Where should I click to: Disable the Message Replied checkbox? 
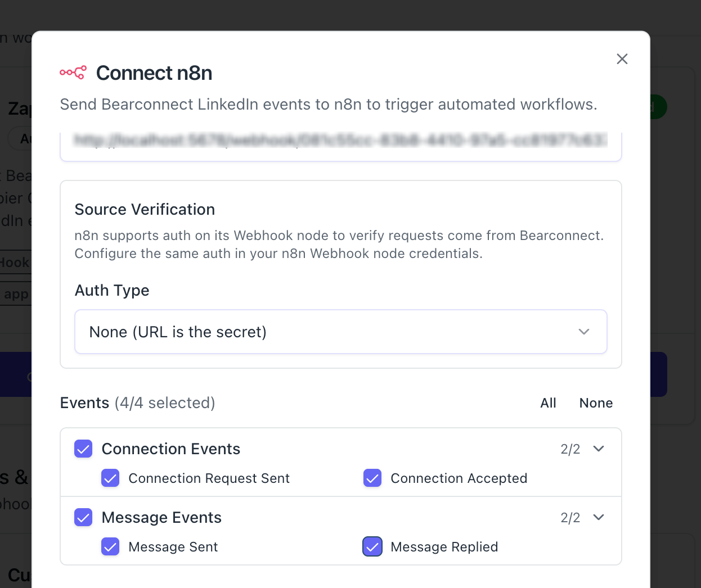click(372, 546)
